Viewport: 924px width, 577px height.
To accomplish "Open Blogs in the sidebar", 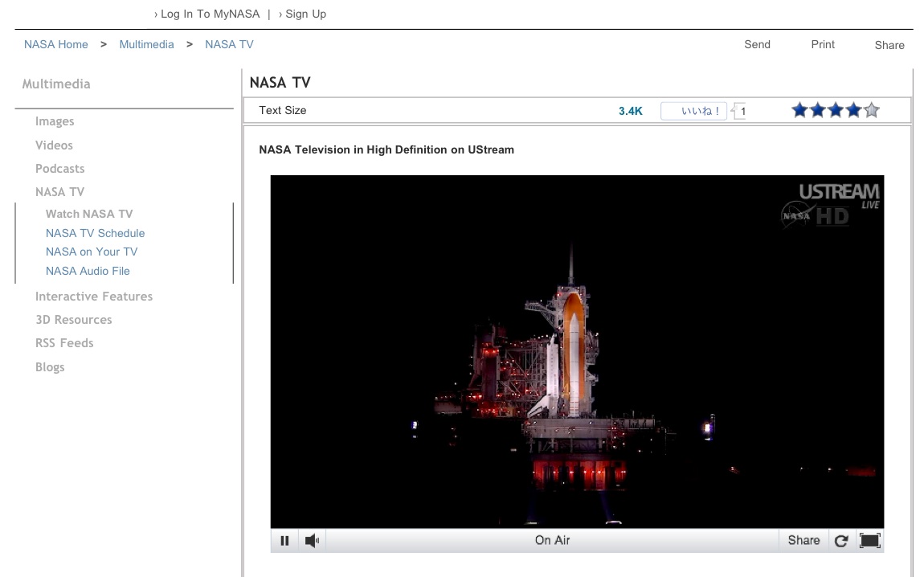I will tap(50, 367).
